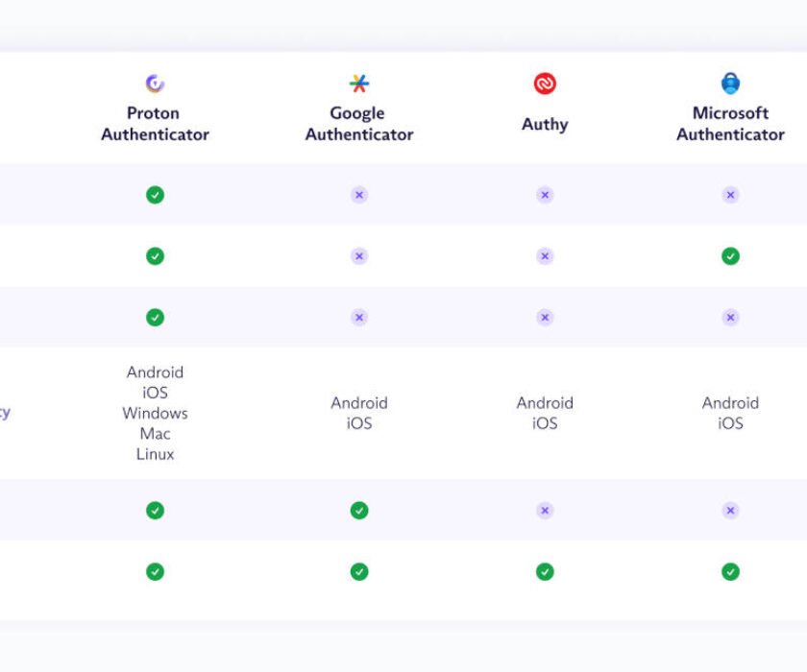Viewport: 807px width, 672px height.
Task: Click Microsoft's X mark in first row
Action: pos(730,195)
